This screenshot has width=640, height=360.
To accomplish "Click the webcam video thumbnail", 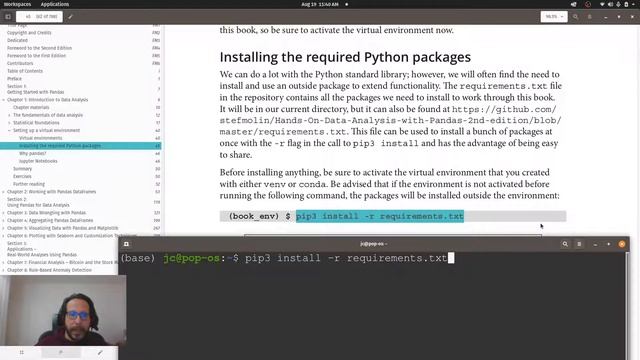I will tap(63, 310).
